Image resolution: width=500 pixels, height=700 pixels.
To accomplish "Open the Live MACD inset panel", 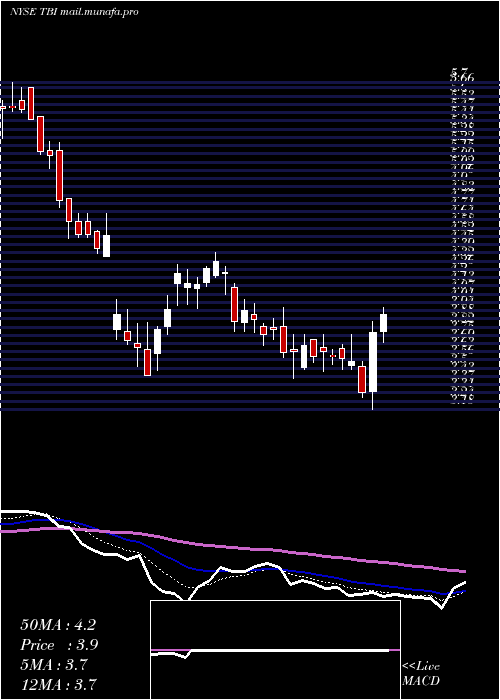I will pyautogui.click(x=275, y=650).
